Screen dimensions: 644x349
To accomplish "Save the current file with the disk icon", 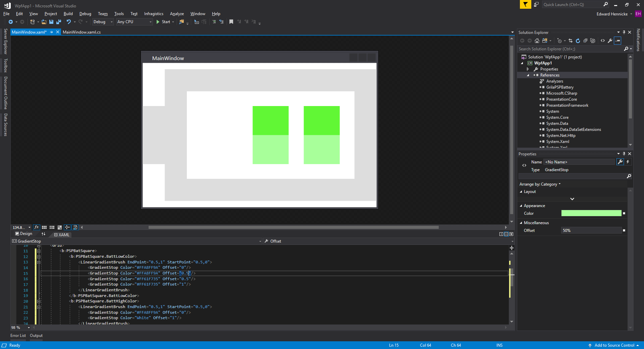I will click(51, 22).
